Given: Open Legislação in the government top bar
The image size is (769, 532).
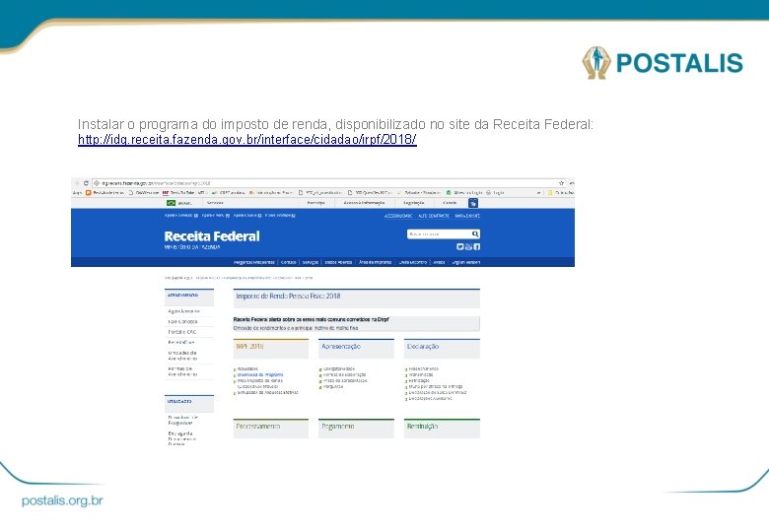Looking at the screenshot, I should pyautogui.click(x=414, y=203).
